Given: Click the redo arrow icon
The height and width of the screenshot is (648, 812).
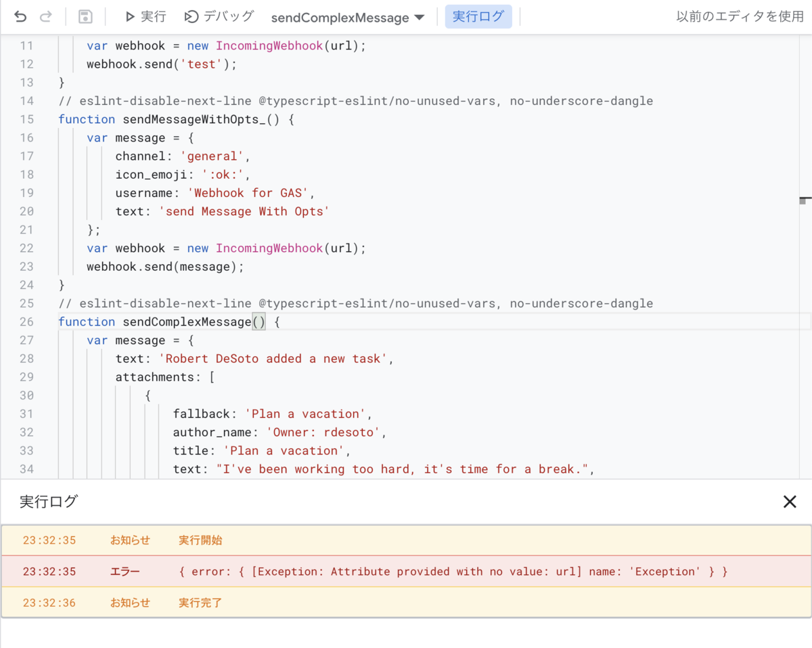Looking at the screenshot, I should [x=46, y=17].
